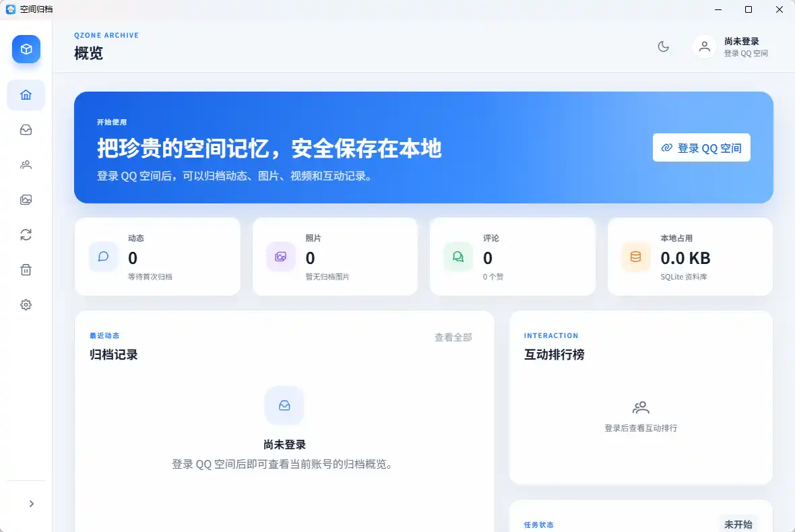
Task: Click the 概览 page title
Action: pyautogui.click(x=88, y=53)
